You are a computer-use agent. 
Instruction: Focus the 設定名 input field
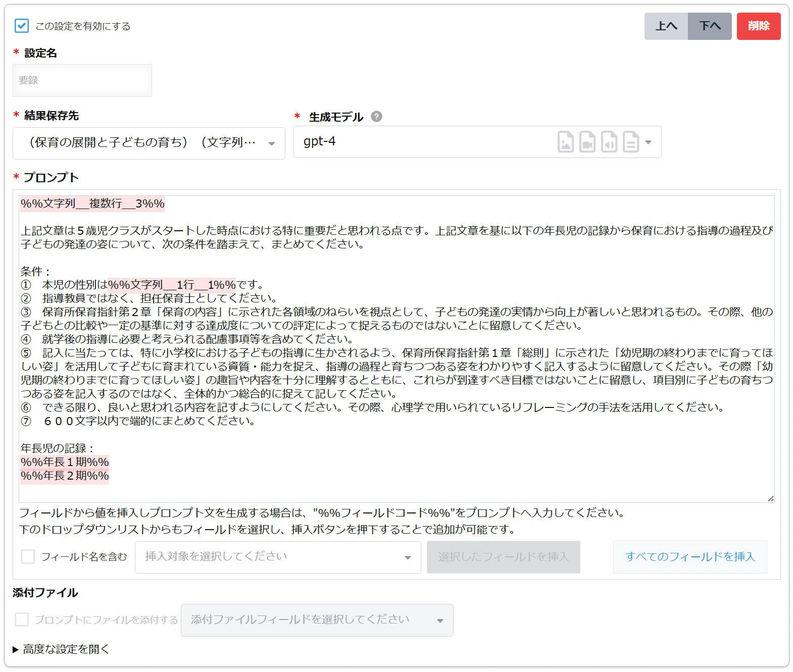(82, 80)
